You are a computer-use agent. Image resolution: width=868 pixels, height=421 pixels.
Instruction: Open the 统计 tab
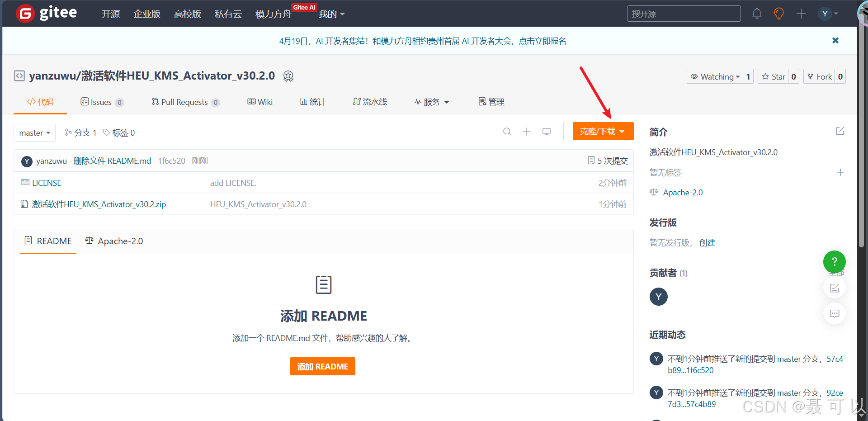[x=313, y=102]
